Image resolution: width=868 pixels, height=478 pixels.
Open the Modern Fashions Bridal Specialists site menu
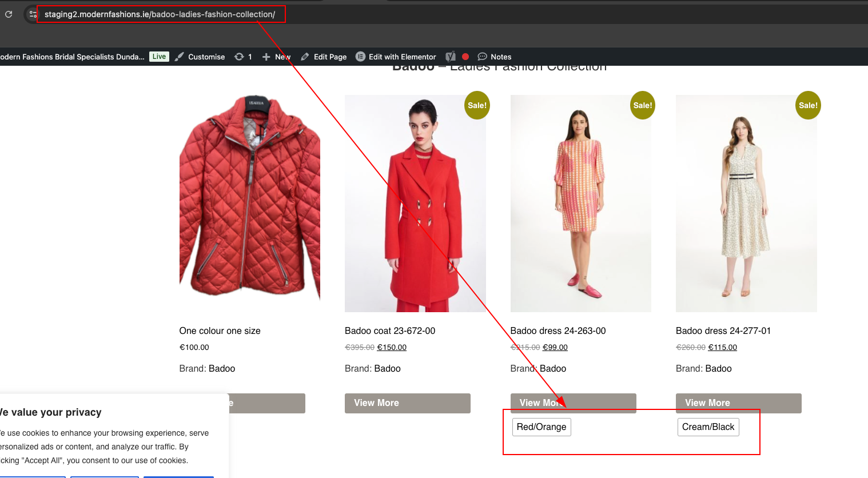tap(72, 57)
